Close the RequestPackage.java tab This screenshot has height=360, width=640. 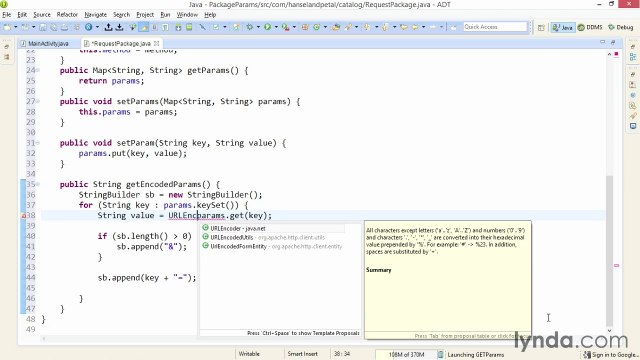tap(156, 43)
